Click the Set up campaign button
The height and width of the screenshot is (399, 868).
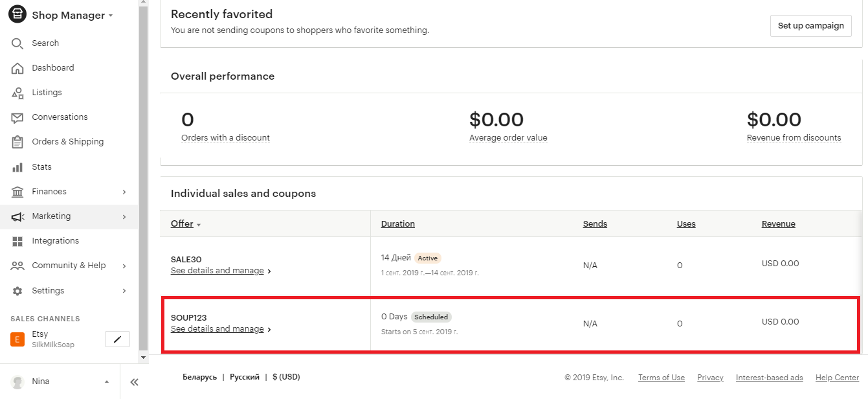coord(810,26)
